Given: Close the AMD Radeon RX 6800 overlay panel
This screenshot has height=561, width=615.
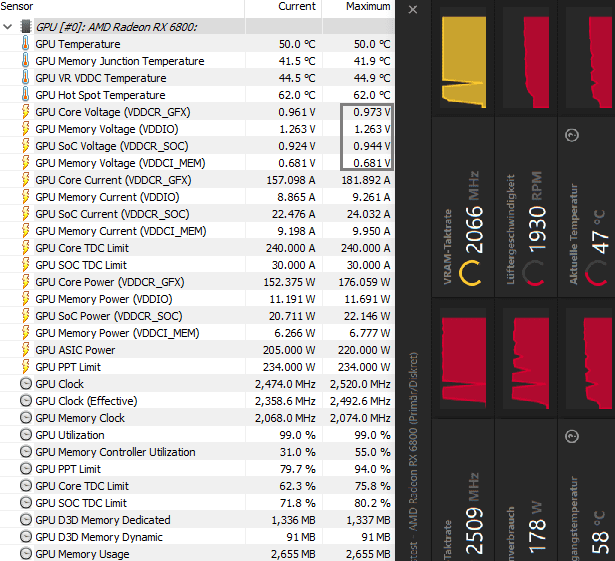Looking at the screenshot, I should point(413,10).
